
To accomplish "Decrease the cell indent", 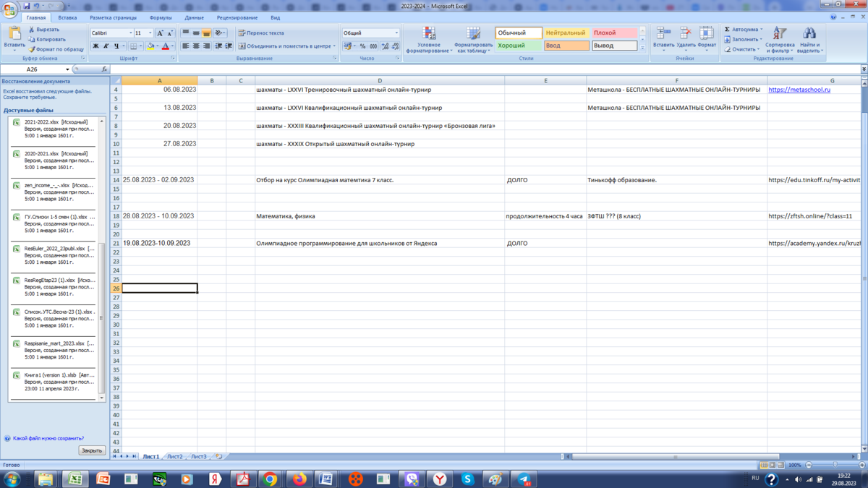I will [218, 46].
